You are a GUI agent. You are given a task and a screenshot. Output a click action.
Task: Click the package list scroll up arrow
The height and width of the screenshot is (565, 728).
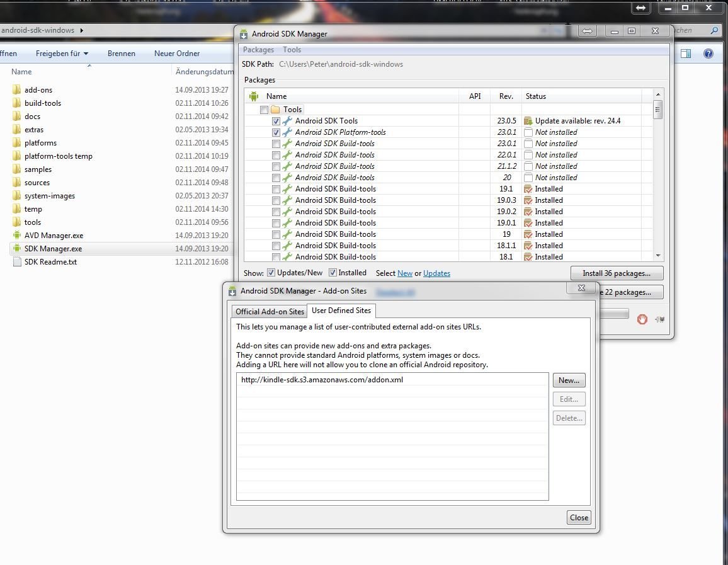click(x=658, y=94)
